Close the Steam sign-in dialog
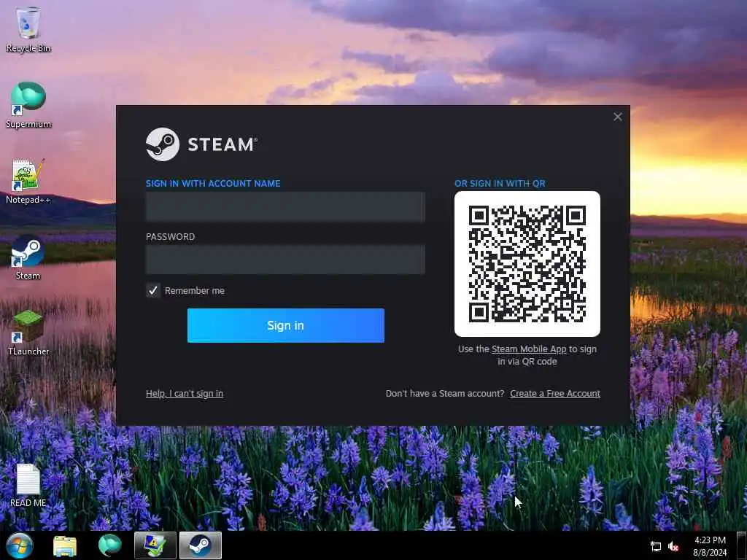 pos(618,117)
